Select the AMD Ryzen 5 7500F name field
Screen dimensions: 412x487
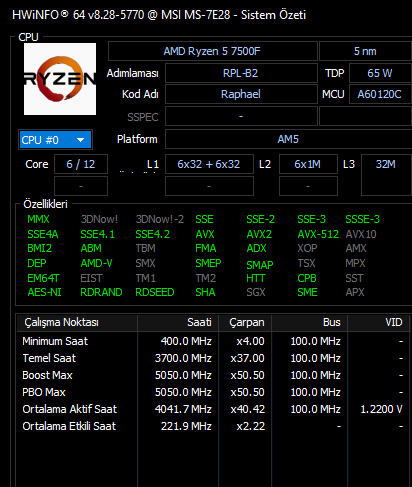point(213,51)
